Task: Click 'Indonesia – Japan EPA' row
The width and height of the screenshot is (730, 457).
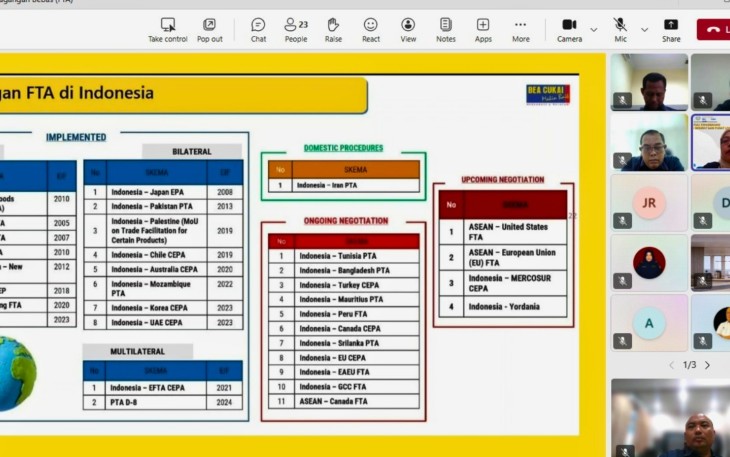Action: tap(163, 192)
